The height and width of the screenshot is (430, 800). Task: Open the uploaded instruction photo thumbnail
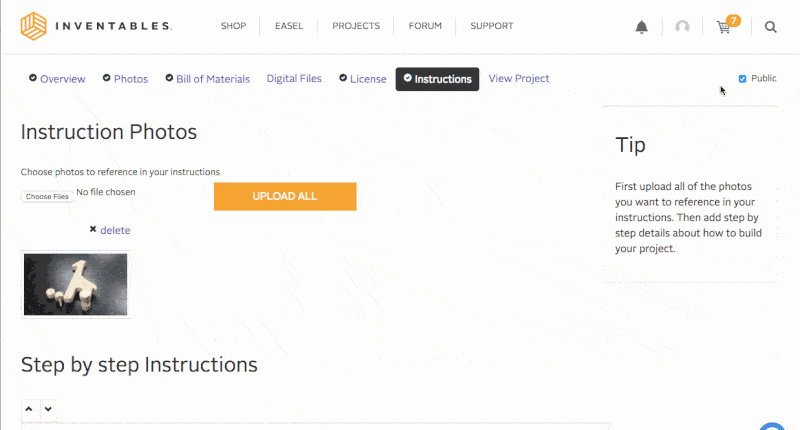coord(75,284)
